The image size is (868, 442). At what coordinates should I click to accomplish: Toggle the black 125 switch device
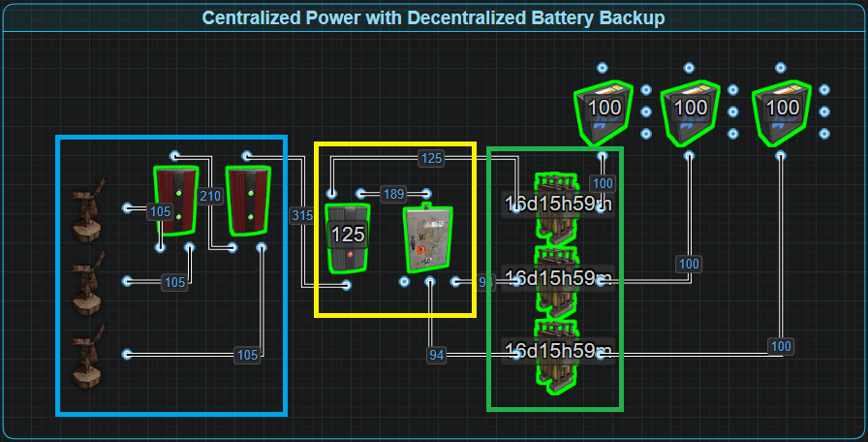click(347, 237)
